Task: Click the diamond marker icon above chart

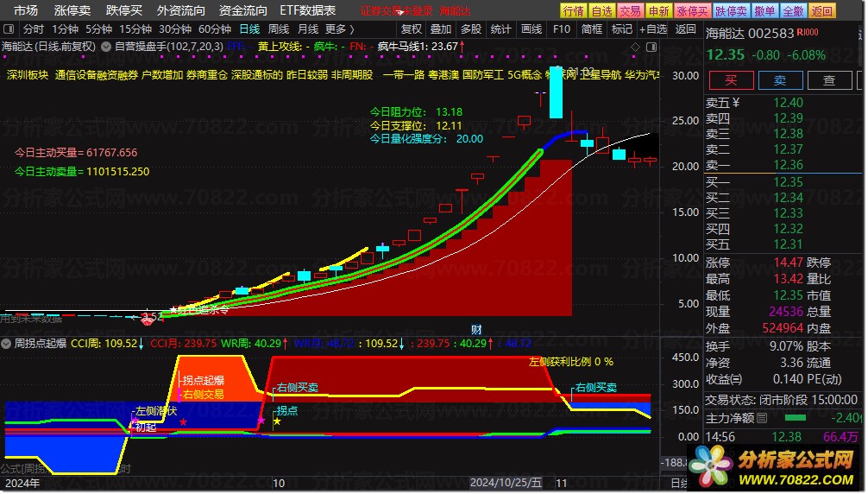Action: pos(636,47)
